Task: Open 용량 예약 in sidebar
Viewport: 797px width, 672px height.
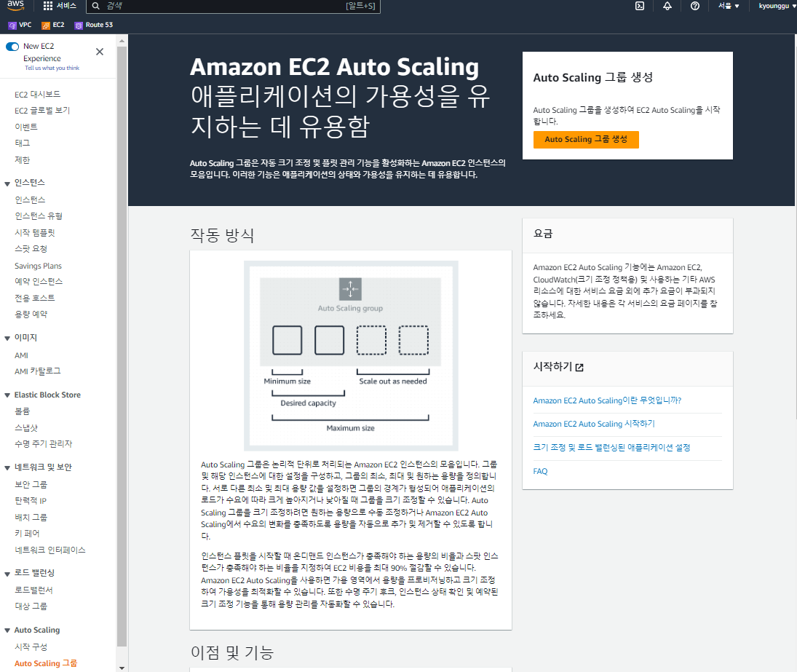Action: click(x=31, y=315)
